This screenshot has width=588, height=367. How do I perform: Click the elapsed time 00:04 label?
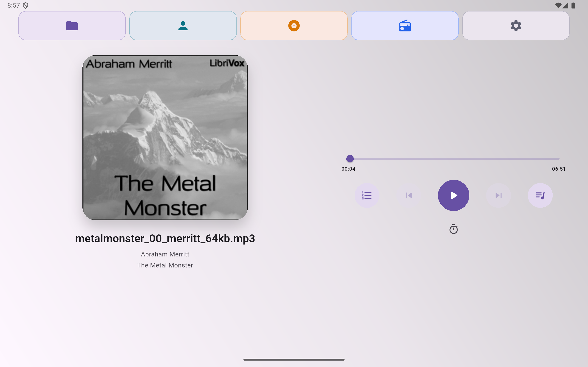348,169
